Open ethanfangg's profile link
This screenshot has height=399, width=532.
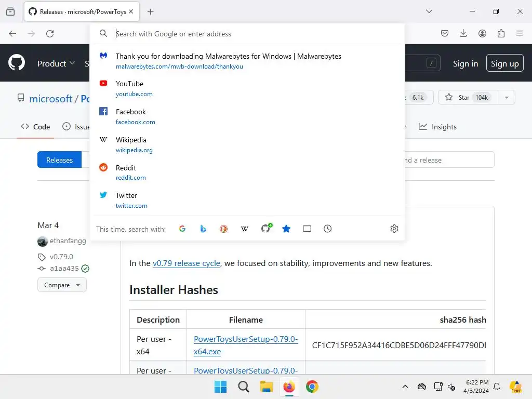click(68, 241)
